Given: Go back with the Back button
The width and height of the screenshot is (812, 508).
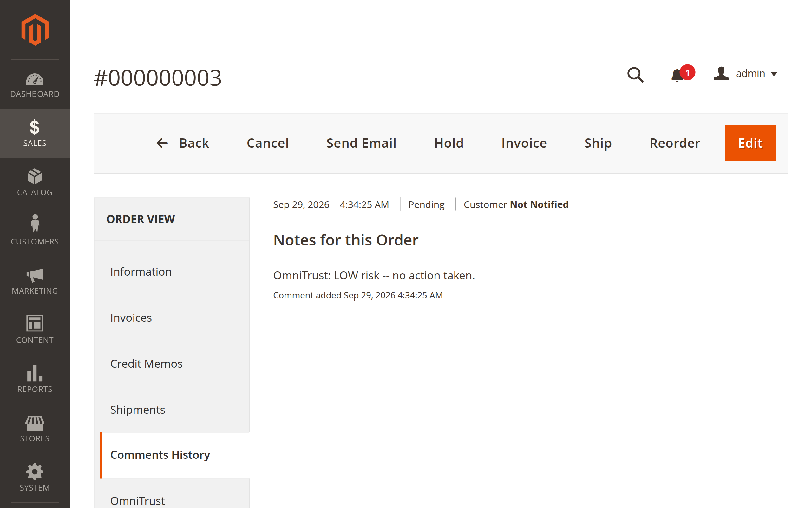Looking at the screenshot, I should pyautogui.click(x=182, y=143).
